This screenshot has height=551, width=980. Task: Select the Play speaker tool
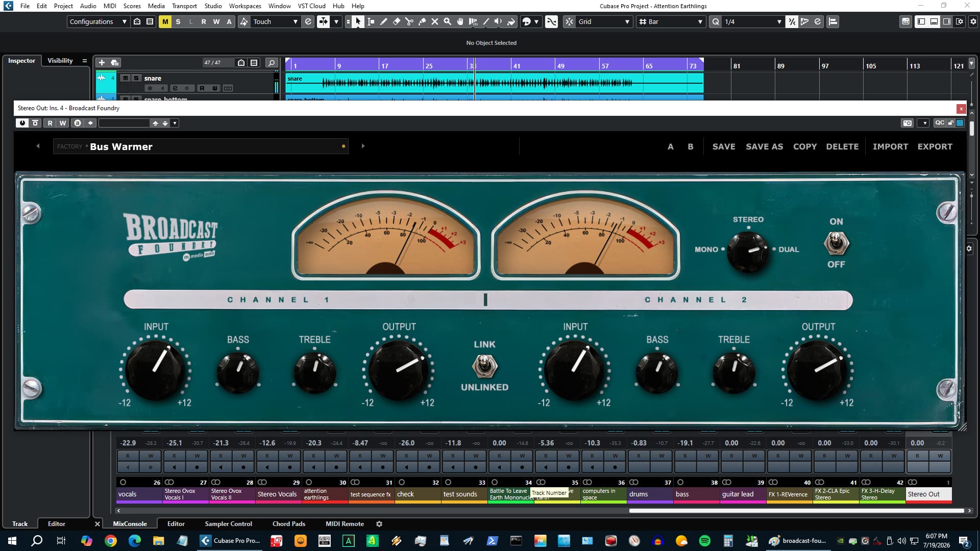pos(498,21)
